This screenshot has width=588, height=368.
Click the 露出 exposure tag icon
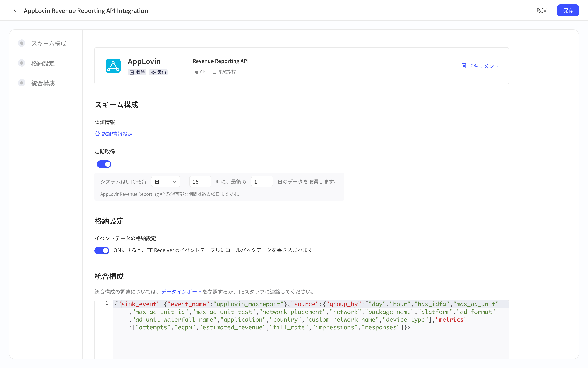click(153, 72)
